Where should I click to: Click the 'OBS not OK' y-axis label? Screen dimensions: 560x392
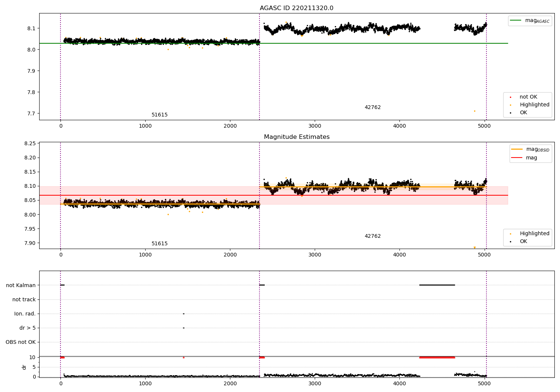[x=21, y=342]
